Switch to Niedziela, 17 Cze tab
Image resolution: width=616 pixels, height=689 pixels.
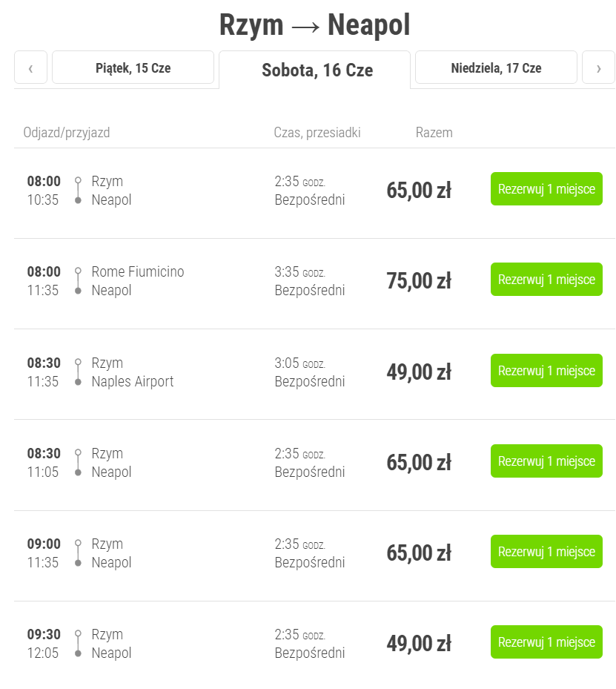(496, 68)
